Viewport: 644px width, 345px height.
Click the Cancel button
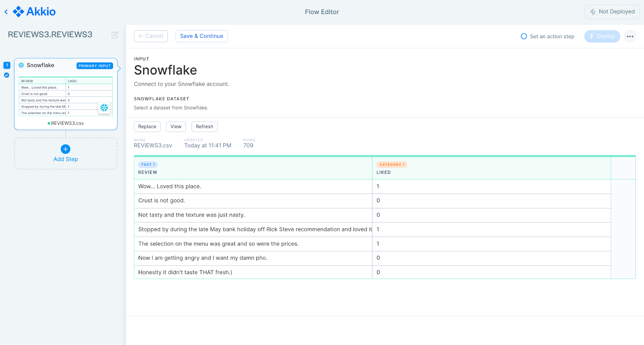[151, 36]
